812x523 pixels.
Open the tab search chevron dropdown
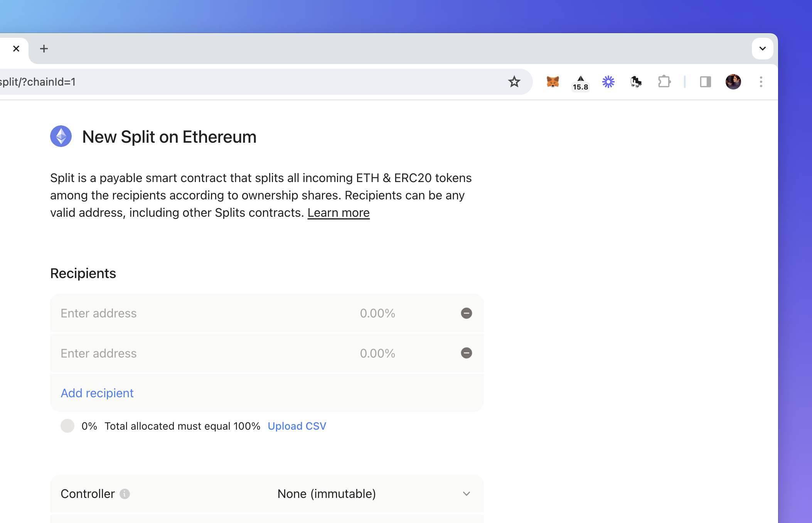coord(762,49)
